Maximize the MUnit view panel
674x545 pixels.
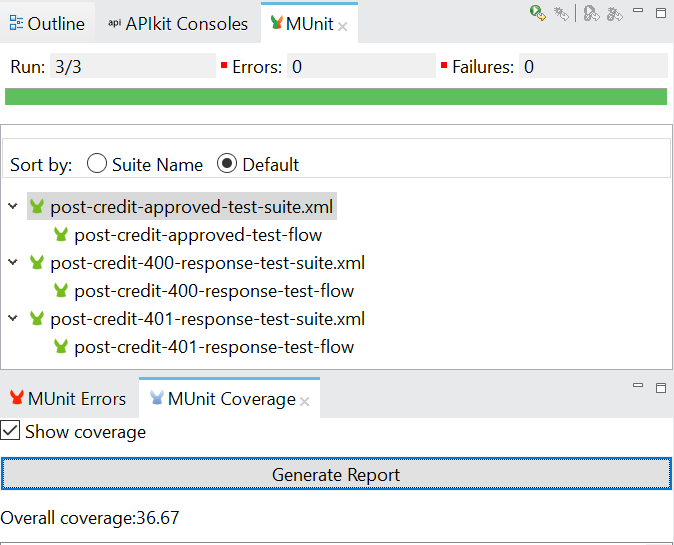661,13
